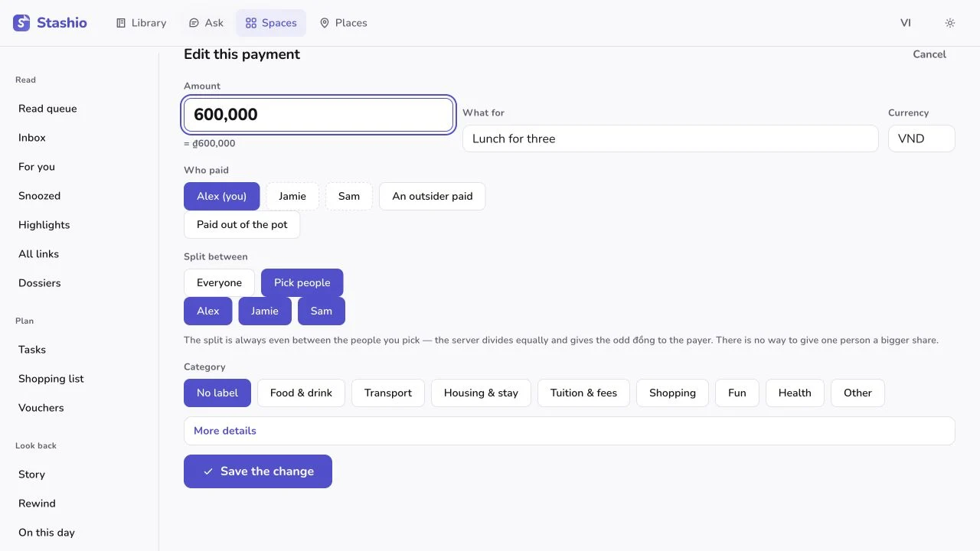Go to the Places tab
980x551 pixels.
344,23
